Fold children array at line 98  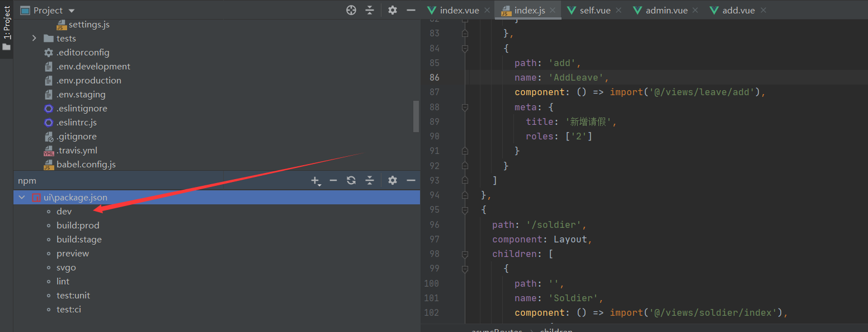pyautogui.click(x=465, y=254)
